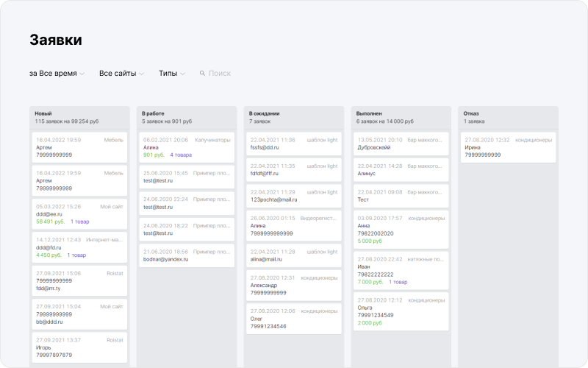Select the card with email 123pochta@mail.ru

coord(293,195)
